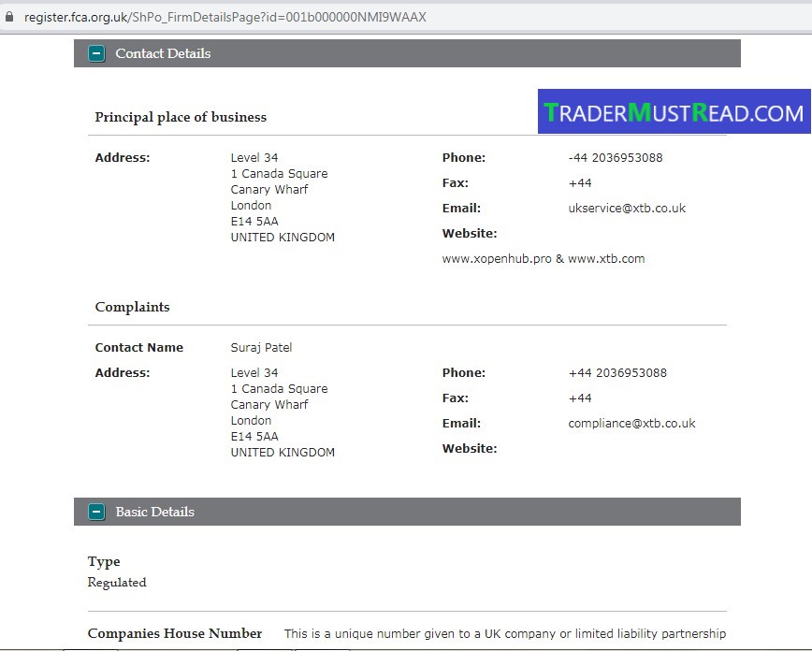This screenshot has width=812, height=651.
Task: Click the contact name Suraj Patel
Action: [x=261, y=348]
